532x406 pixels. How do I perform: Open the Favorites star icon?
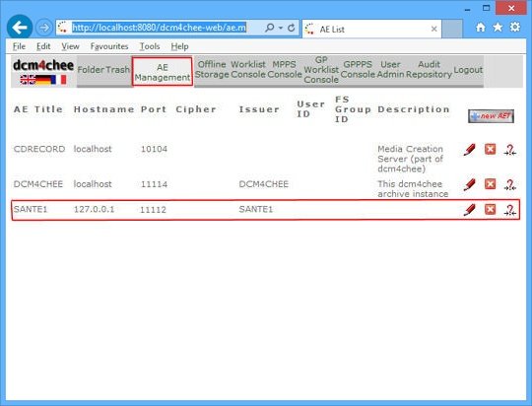pos(498,28)
